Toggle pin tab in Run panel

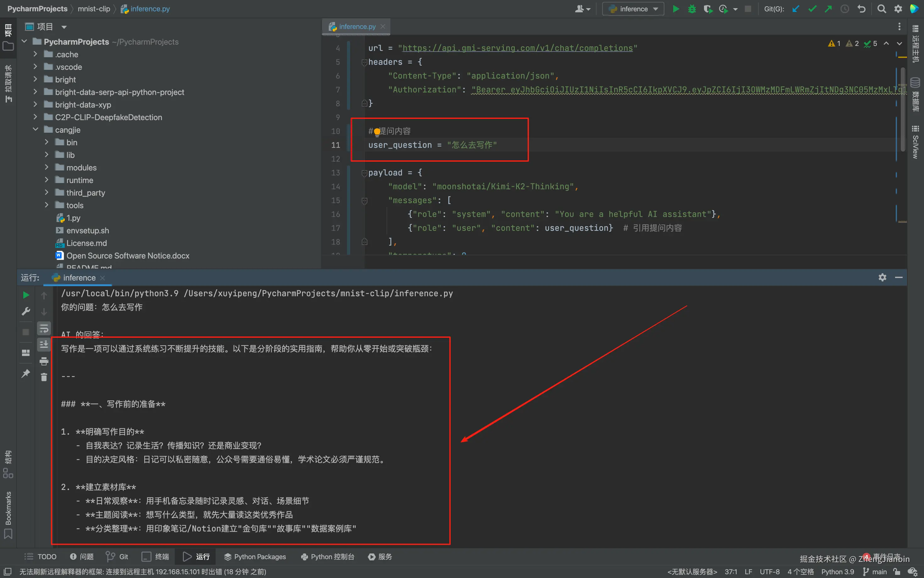[x=25, y=374]
